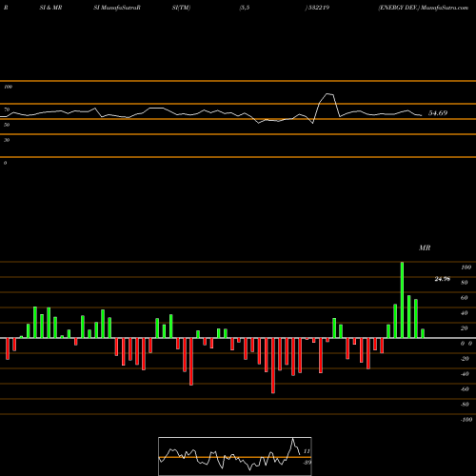This screenshot has width=476, height=476.
Task: Click the value -39 in the mini chart
Action: tap(307, 463)
